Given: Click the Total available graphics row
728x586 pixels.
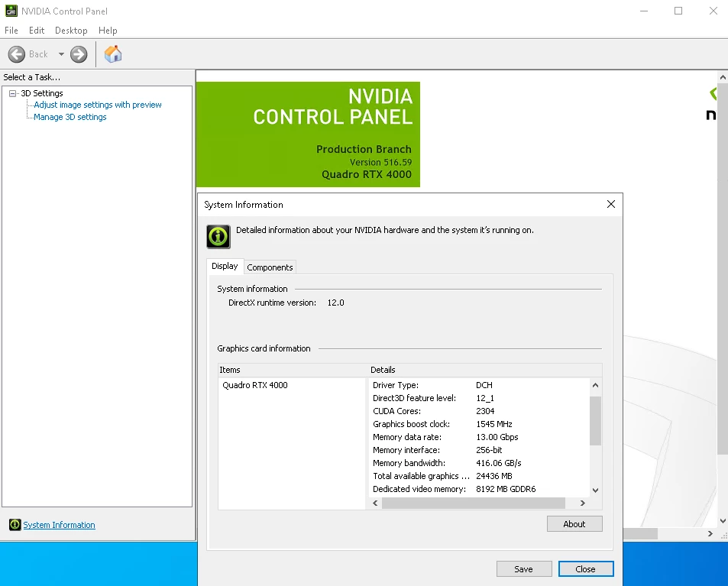Looking at the screenshot, I should click(479, 476).
